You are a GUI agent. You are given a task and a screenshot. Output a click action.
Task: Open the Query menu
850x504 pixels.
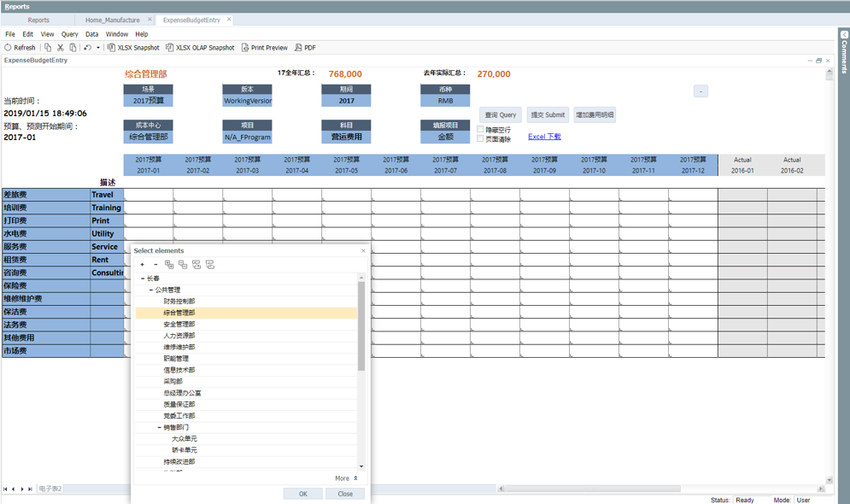click(69, 34)
